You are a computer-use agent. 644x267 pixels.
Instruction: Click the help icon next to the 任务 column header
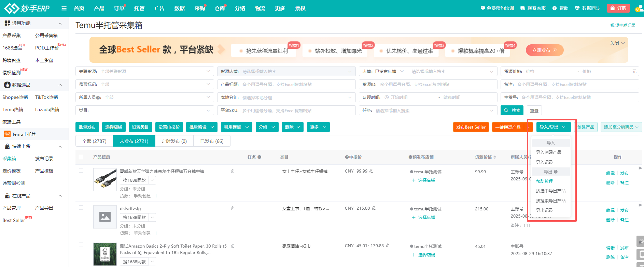click(260, 157)
